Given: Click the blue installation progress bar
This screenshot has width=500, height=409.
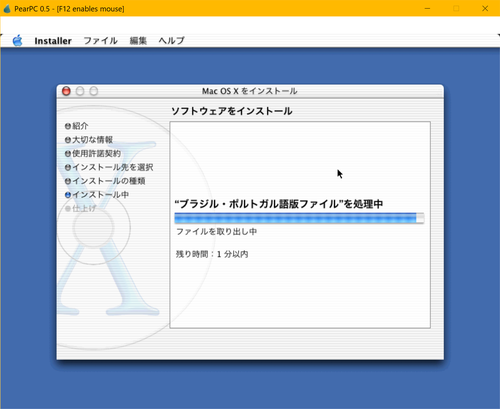Looking at the screenshot, I should (x=299, y=218).
